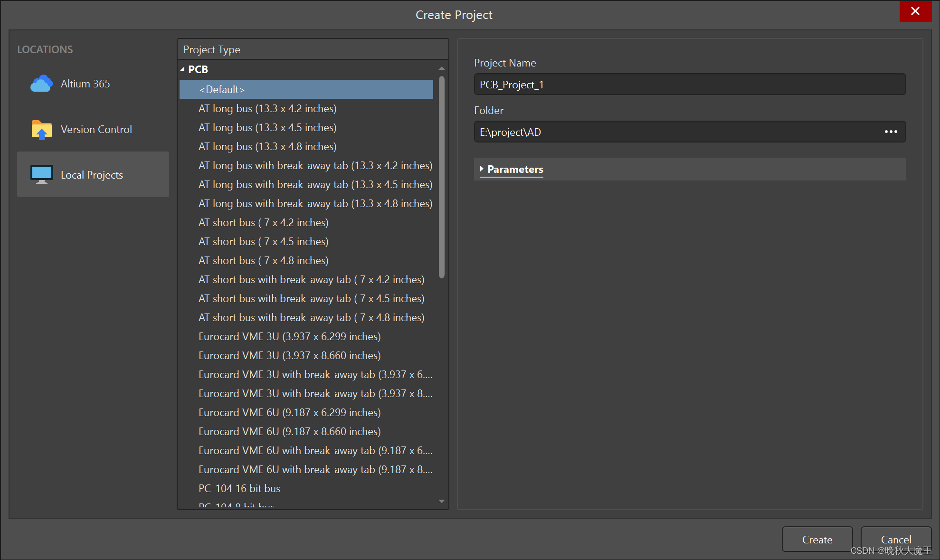Choose AT long bus (13.3 x 4.5 inches)
This screenshot has height=560, width=940.
267,127
